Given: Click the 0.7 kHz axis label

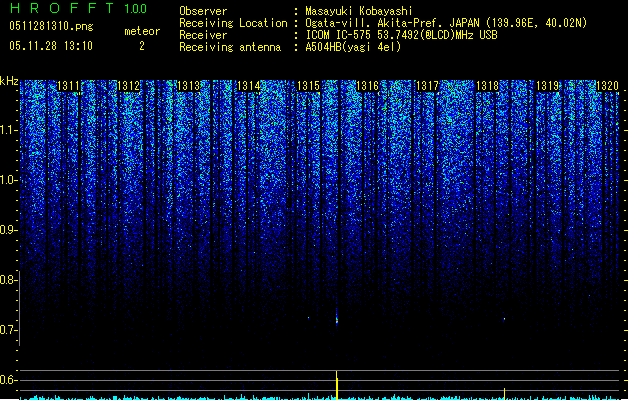Looking at the screenshot, I should (x=8, y=330).
